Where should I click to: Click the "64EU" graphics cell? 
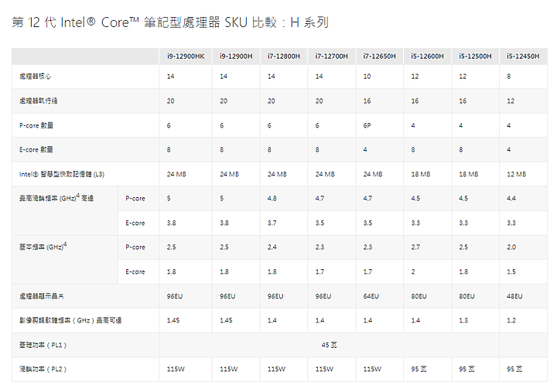coord(371,296)
